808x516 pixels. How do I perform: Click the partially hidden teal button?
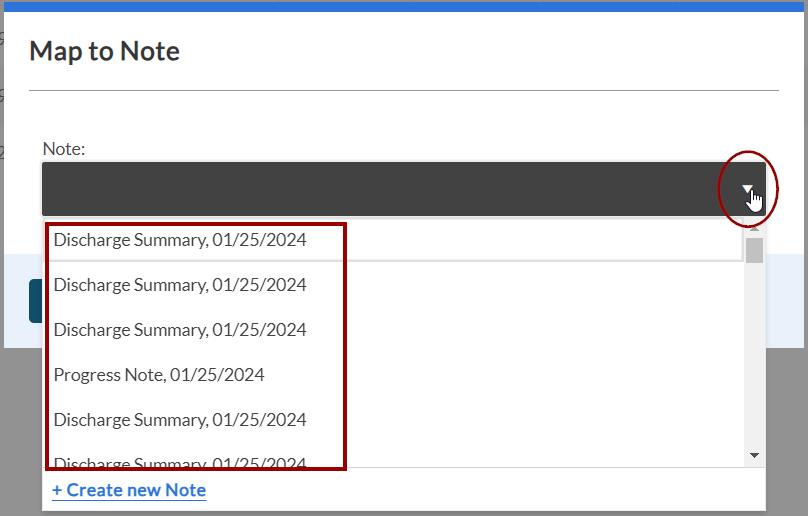[35, 301]
